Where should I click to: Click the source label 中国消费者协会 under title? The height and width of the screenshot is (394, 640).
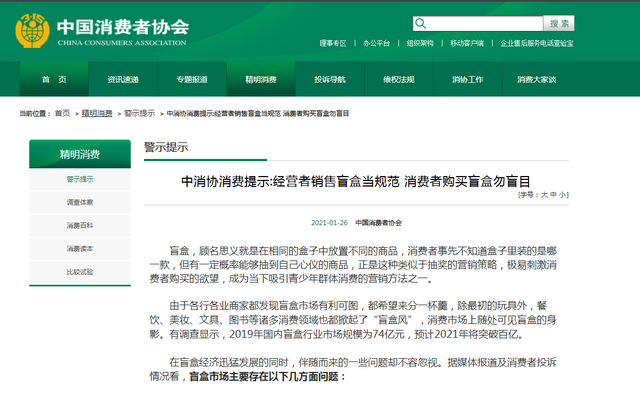pos(378,223)
